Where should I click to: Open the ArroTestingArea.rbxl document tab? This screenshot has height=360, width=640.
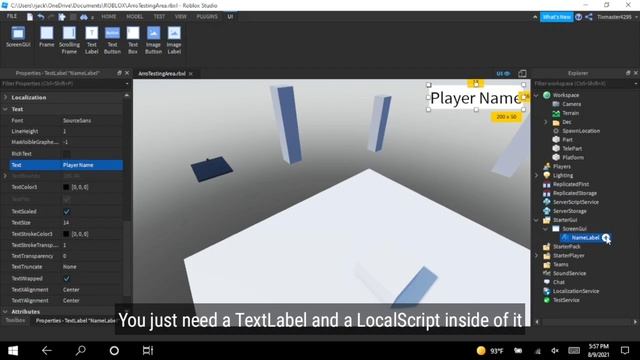click(162, 74)
